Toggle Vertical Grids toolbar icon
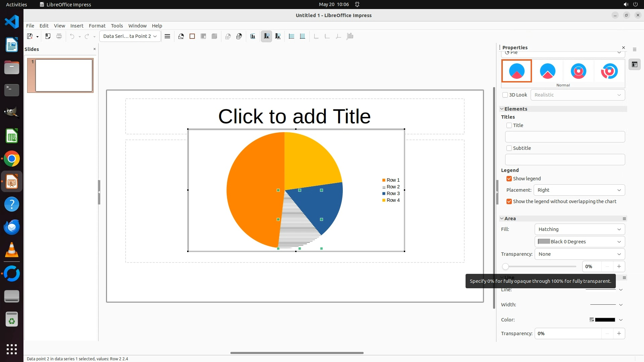 click(303, 36)
